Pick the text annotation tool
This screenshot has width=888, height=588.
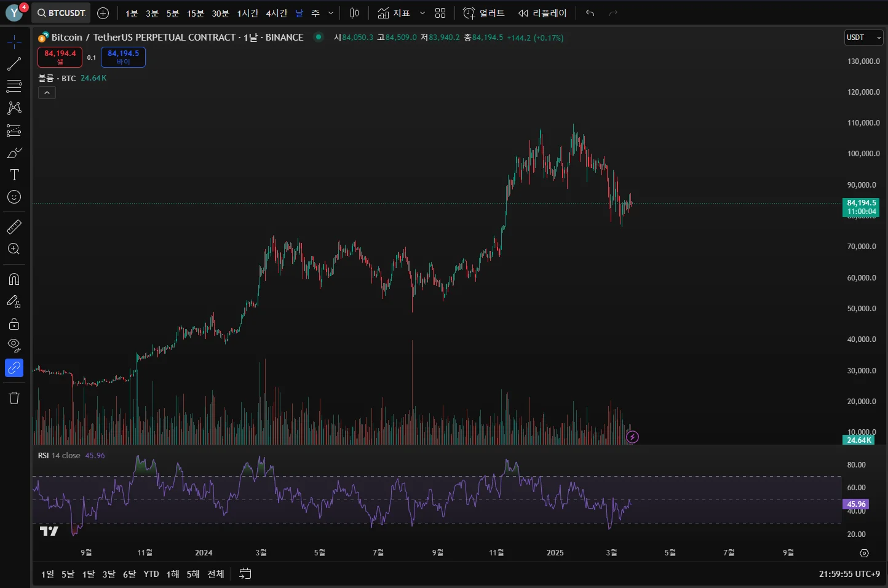click(x=14, y=175)
